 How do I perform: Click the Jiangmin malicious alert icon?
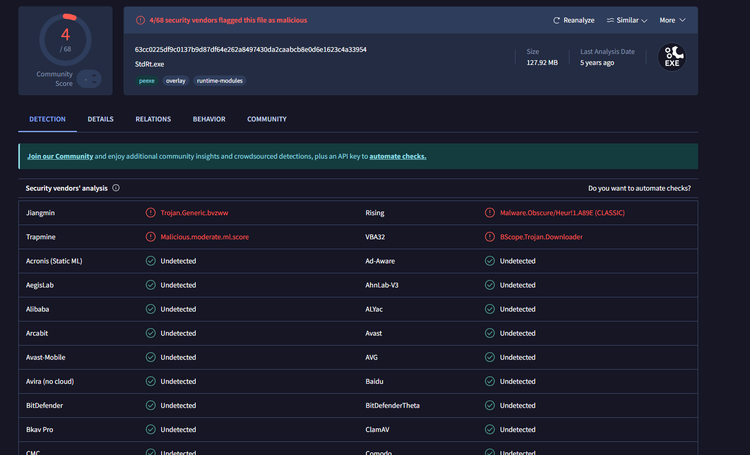tap(151, 213)
